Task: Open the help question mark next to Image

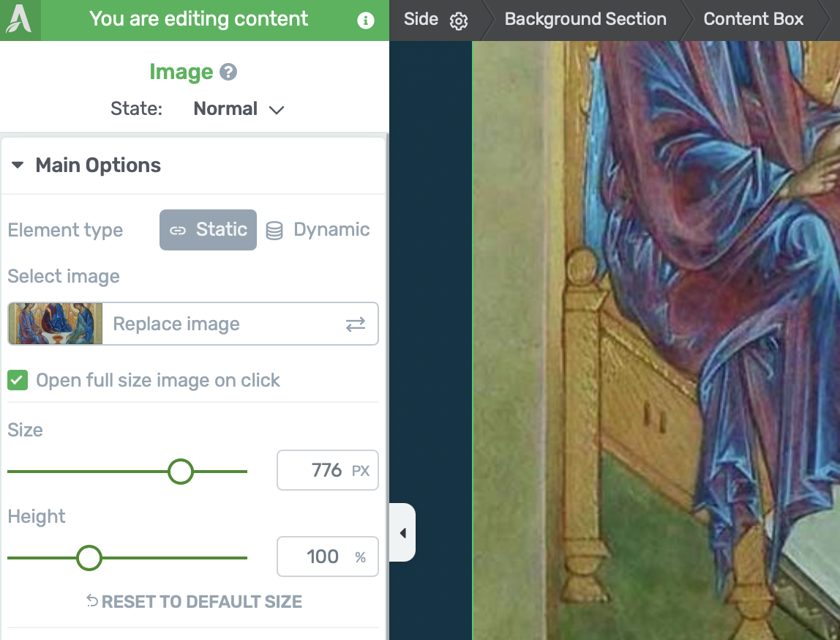Action: (x=228, y=72)
